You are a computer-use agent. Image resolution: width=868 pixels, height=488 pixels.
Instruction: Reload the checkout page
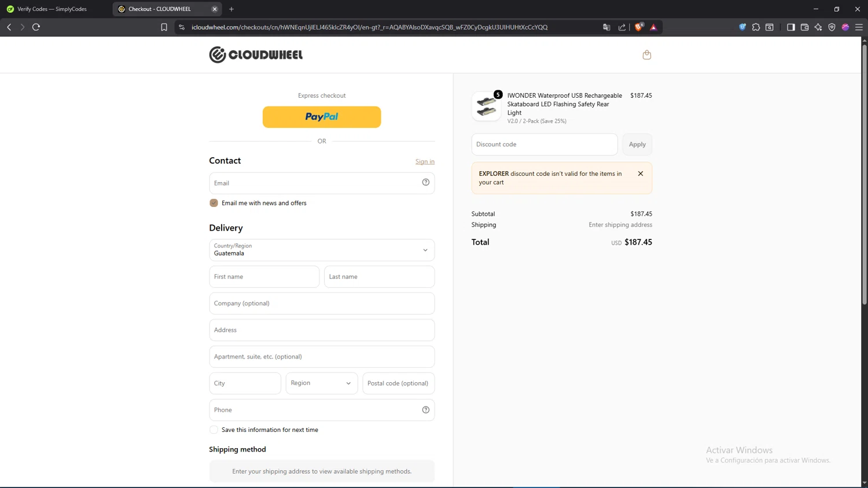(x=36, y=27)
